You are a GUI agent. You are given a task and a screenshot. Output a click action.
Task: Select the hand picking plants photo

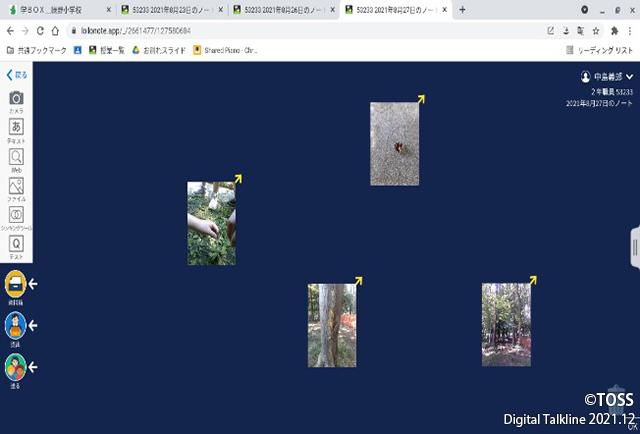coord(211,223)
